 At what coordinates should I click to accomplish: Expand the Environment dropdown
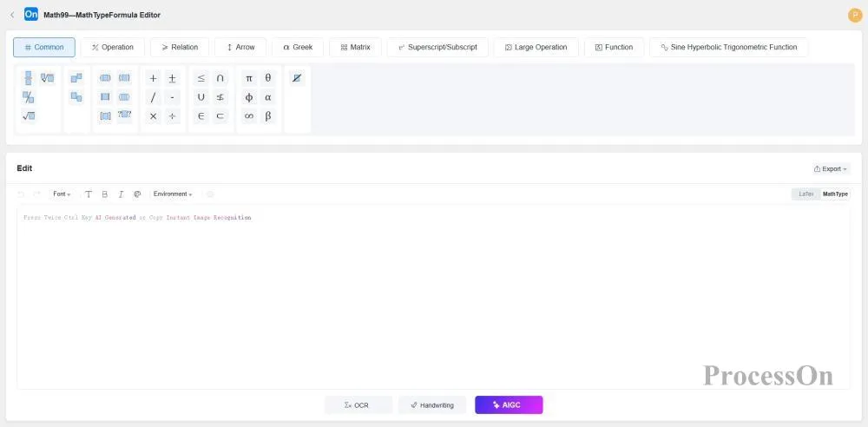173,194
